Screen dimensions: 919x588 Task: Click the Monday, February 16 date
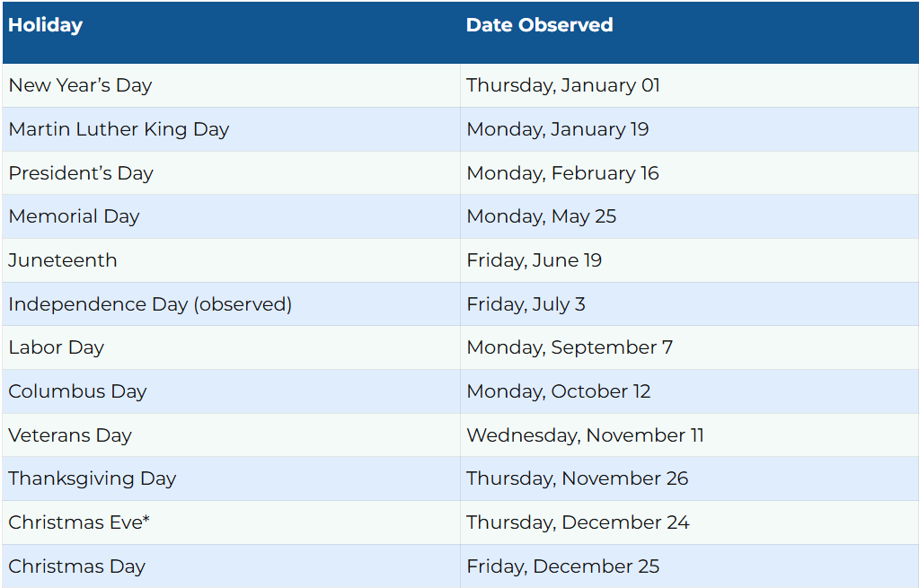[562, 173]
